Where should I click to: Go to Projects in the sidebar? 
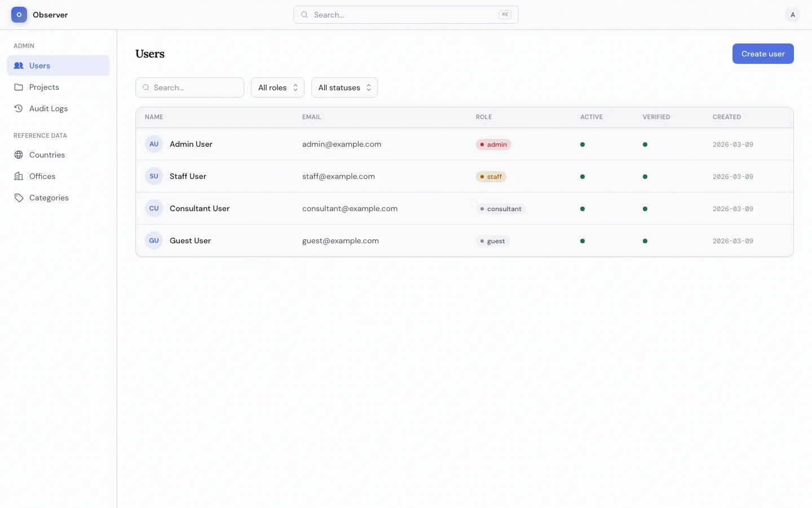tap(58, 87)
